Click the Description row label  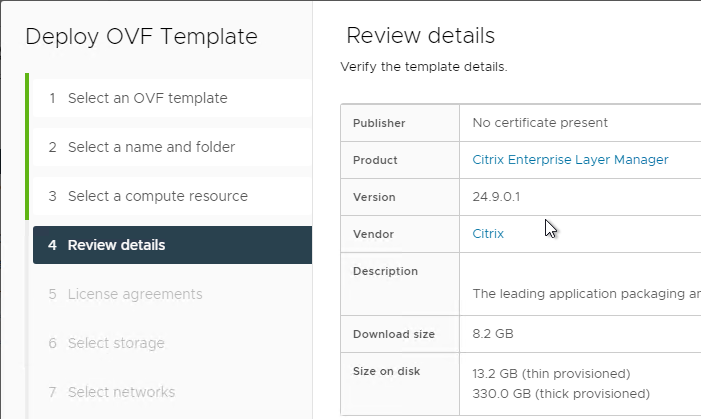pos(385,271)
